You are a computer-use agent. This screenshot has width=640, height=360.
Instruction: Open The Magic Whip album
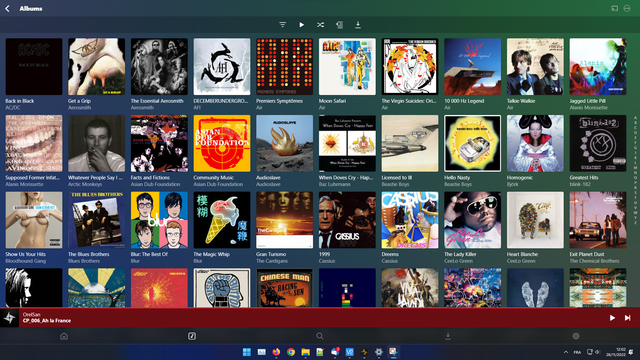[222, 220]
